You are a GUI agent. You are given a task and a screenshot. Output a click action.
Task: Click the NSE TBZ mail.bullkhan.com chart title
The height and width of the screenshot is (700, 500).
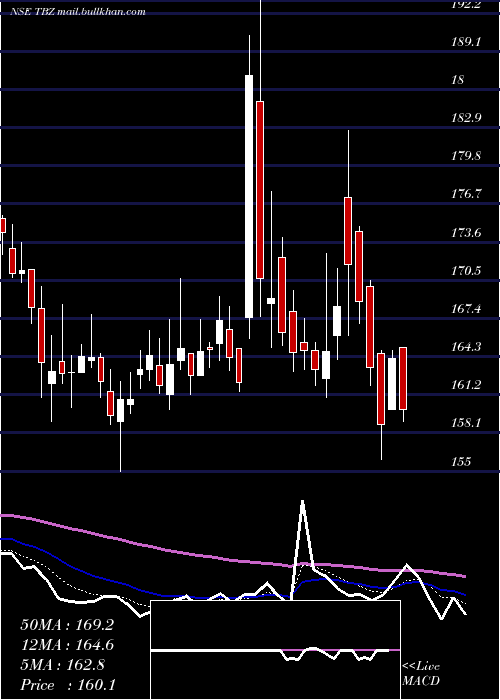click(x=78, y=12)
